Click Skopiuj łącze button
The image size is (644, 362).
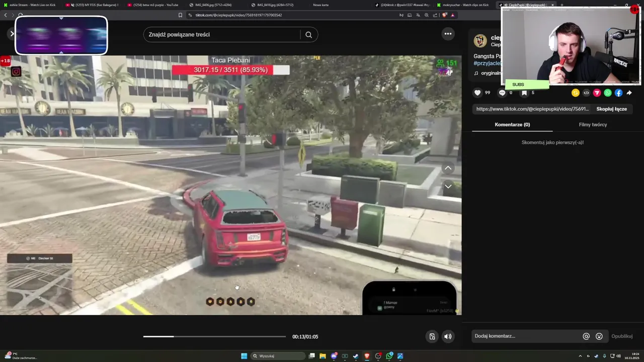(611, 109)
